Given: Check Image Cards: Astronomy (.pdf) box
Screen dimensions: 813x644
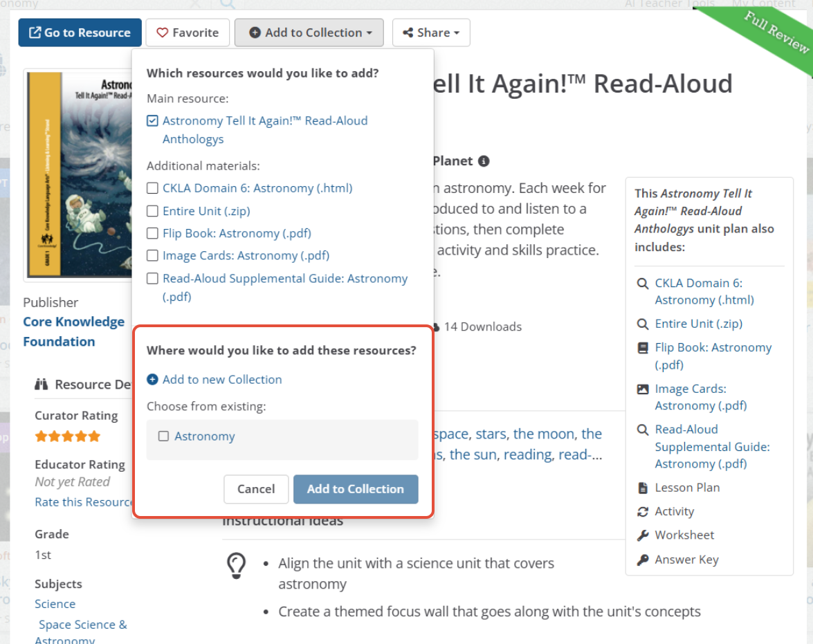Looking at the screenshot, I should point(152,256).
